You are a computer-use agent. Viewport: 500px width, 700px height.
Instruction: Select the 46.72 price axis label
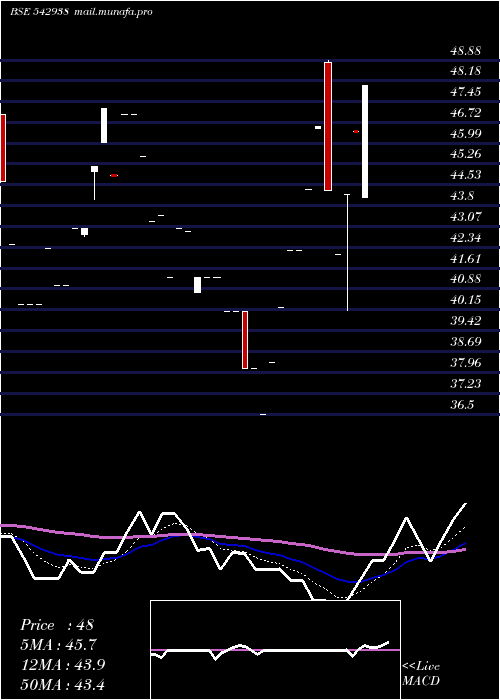(466, 113)
